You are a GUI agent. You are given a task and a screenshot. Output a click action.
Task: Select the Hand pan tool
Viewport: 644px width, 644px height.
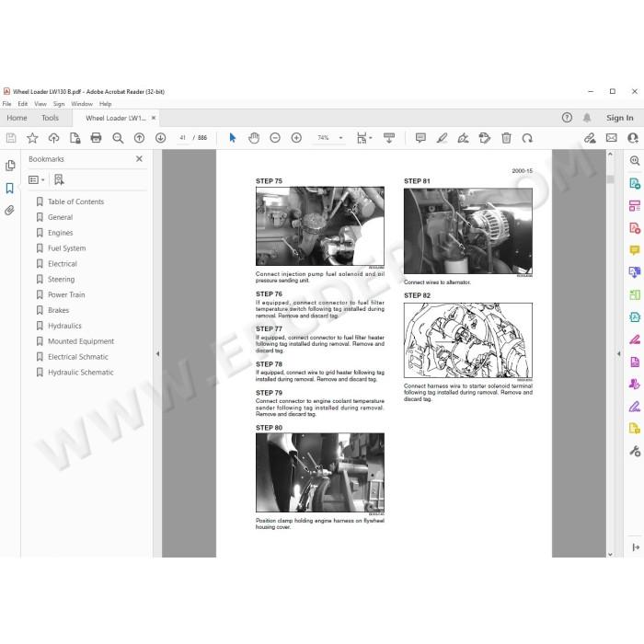coord(254,138)
